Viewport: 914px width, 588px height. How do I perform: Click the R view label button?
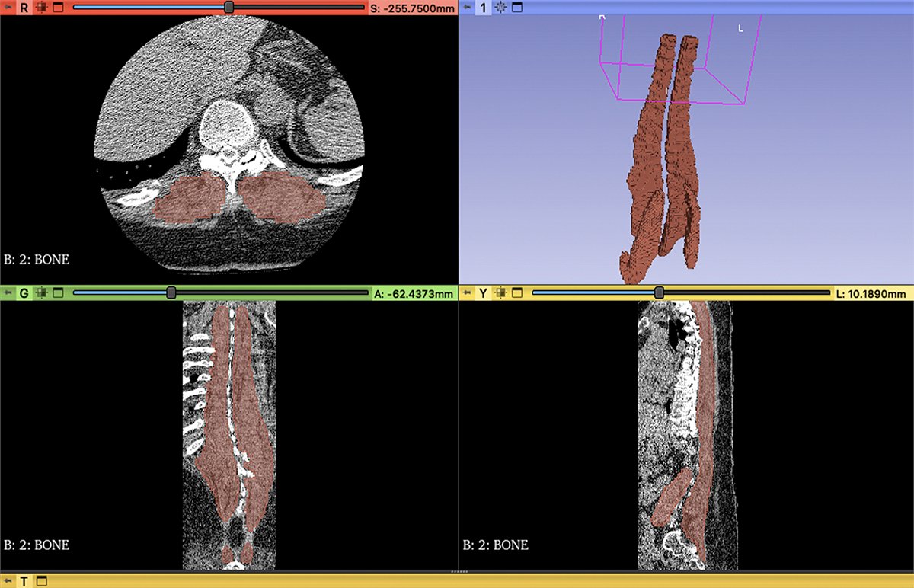click(24, 8)
